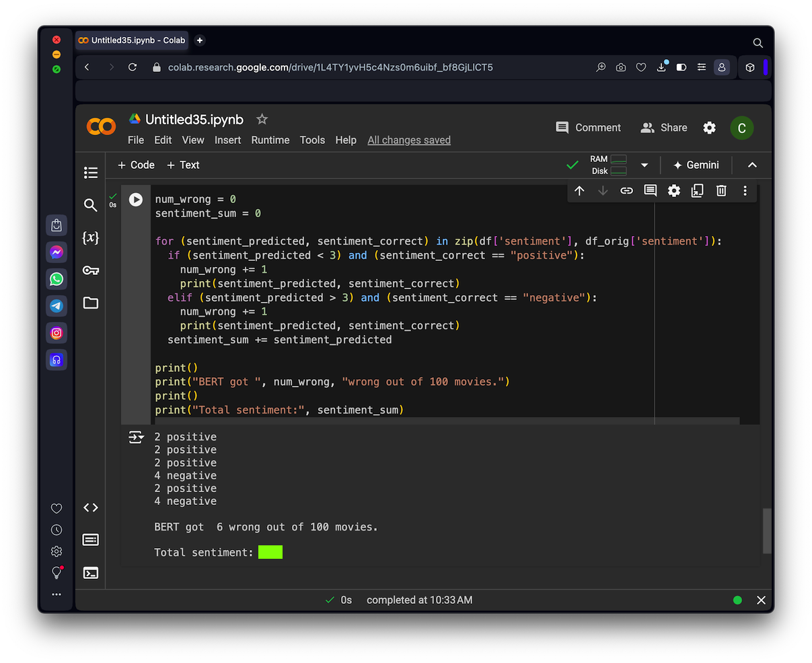The image size is (812, 663).
Task: Toggle the cell output view icon
Action: coord(136,438)
